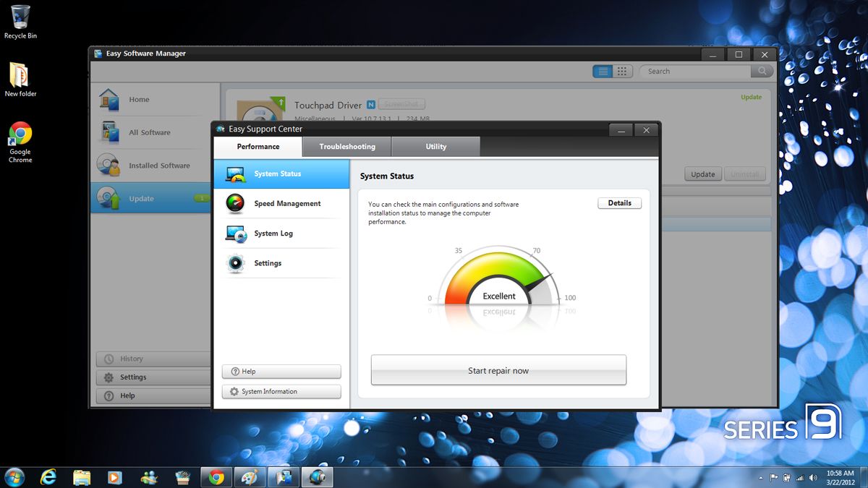Switch to Easy Software Manager on the taskbar
This screenshot has width=868, height=488.
click(x=284, y=477)
